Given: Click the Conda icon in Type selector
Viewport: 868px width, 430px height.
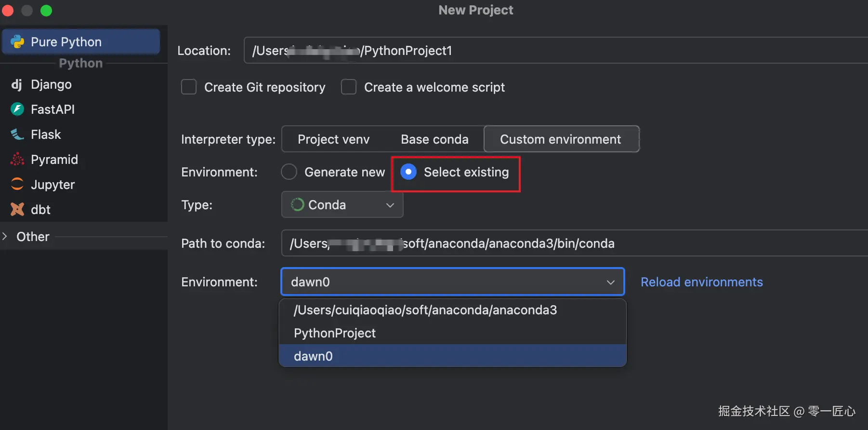Looking at the screenshot, I should pyautogui.click(x=298, y=205).
